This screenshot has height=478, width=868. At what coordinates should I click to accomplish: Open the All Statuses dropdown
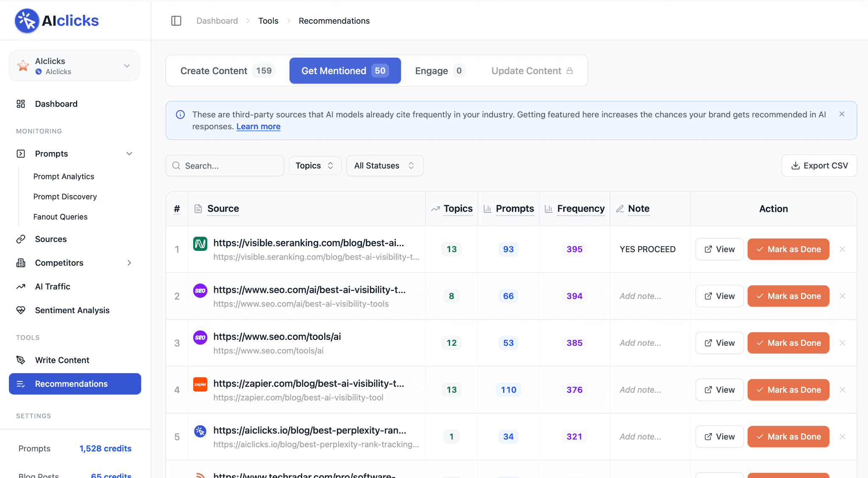click(384, 166)
